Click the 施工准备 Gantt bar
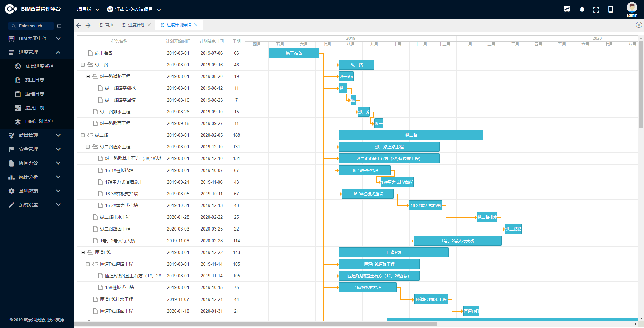Image resolution: width=644 pixels, height=328 pixels. point(294,53)
